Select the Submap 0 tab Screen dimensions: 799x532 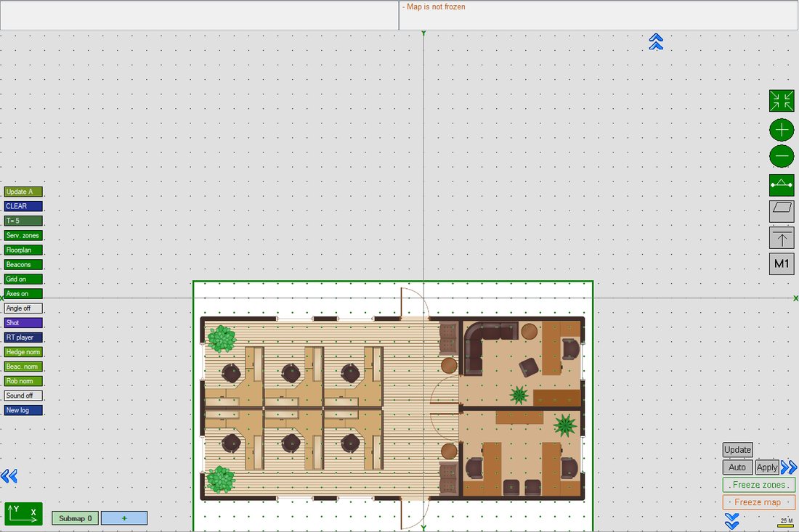pyautogui.click(x=75, y=518)
